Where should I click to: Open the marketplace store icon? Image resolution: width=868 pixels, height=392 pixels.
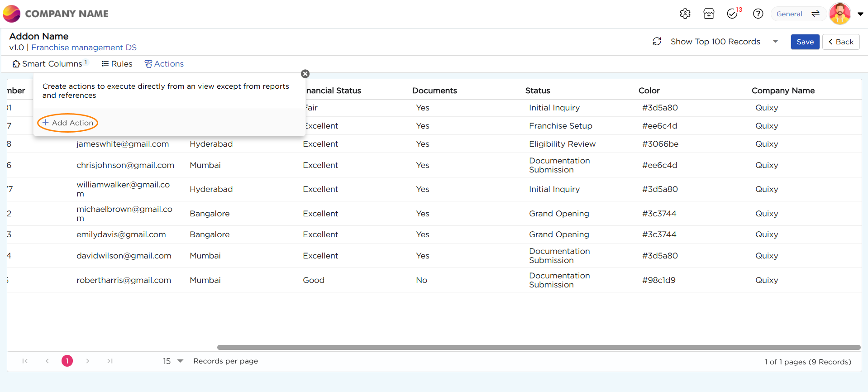(709, 14)
